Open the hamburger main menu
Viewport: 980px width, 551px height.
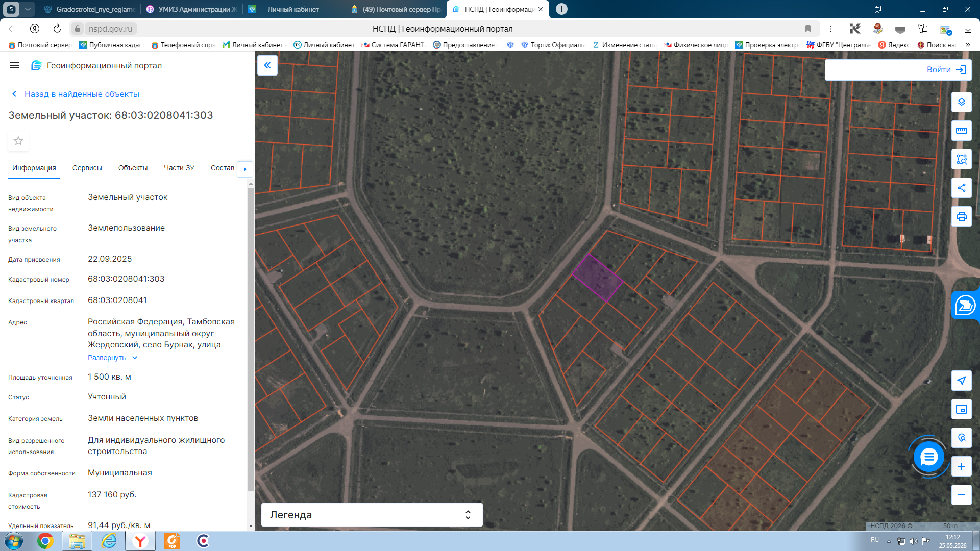coord(14,65)
